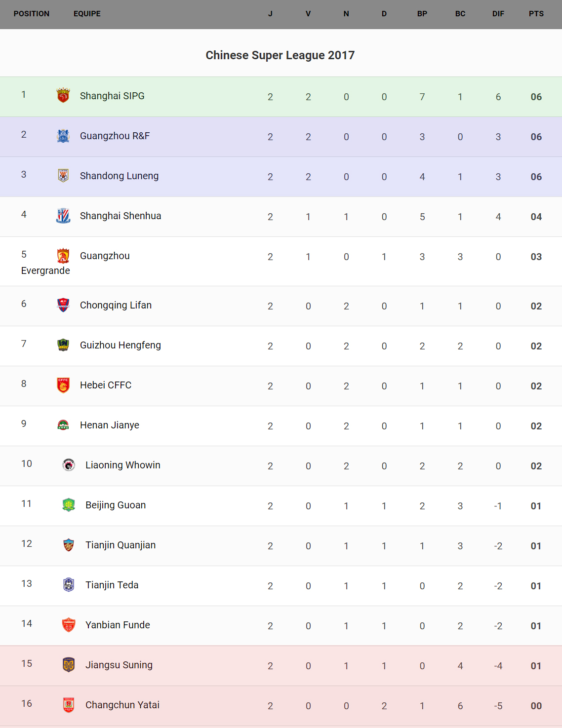Sort table by PTS column header
This screenshot has height=728, width=562.
pos(536,14)
